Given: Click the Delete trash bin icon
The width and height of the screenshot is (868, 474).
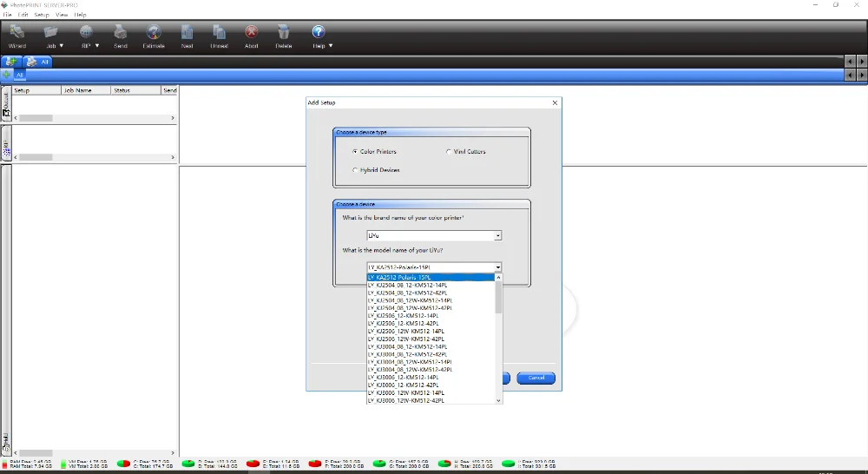Looking at the screenshot, I should [284, 32].
